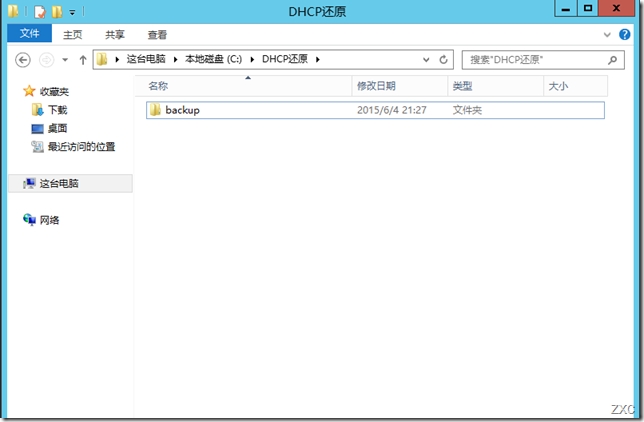Click the folder icon in address bar

(x=101, y=60)
